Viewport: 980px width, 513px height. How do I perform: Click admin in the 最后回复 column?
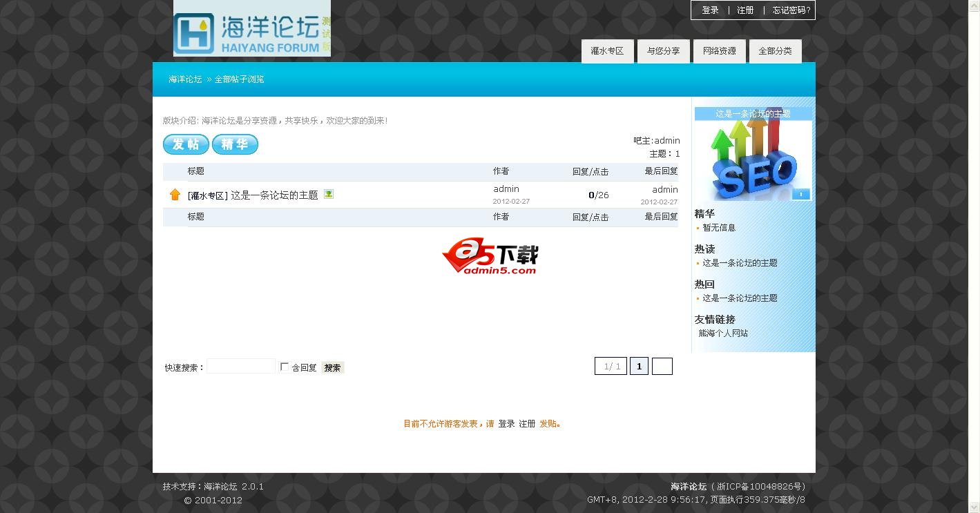tap(665, 190)
